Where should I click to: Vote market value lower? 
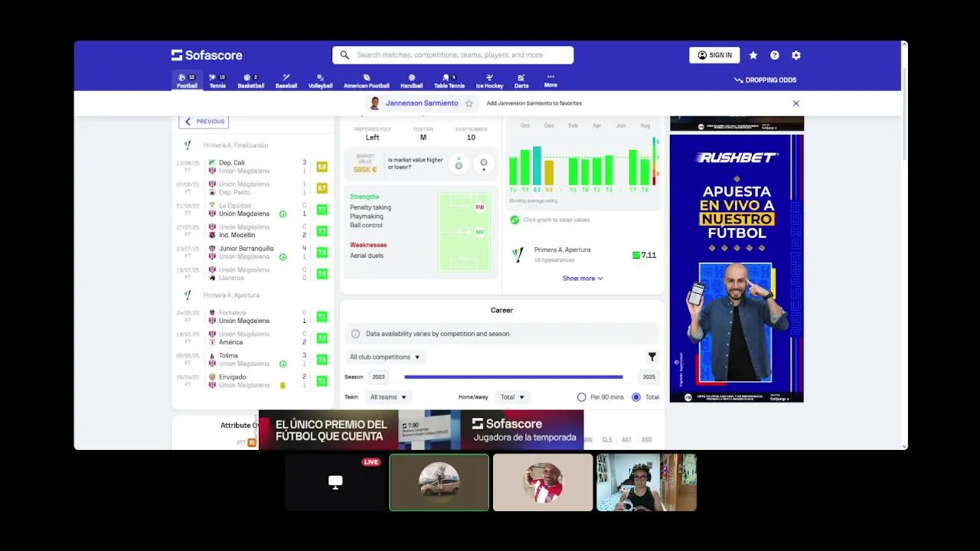483,164
